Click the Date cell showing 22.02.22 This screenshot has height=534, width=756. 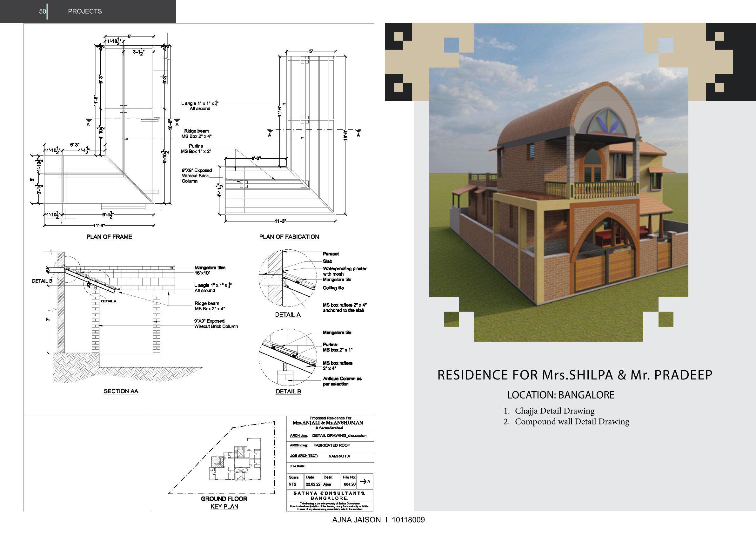[x=313, y=484]
